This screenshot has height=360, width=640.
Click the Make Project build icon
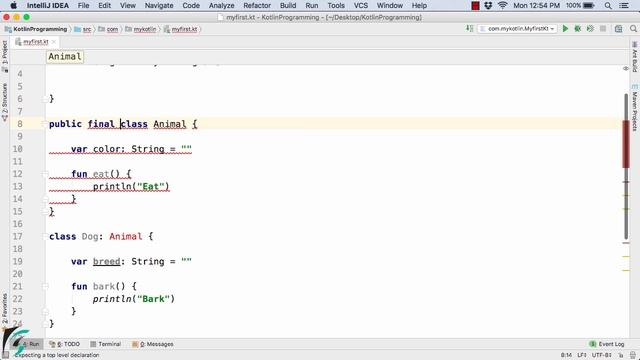pos(470,29)
